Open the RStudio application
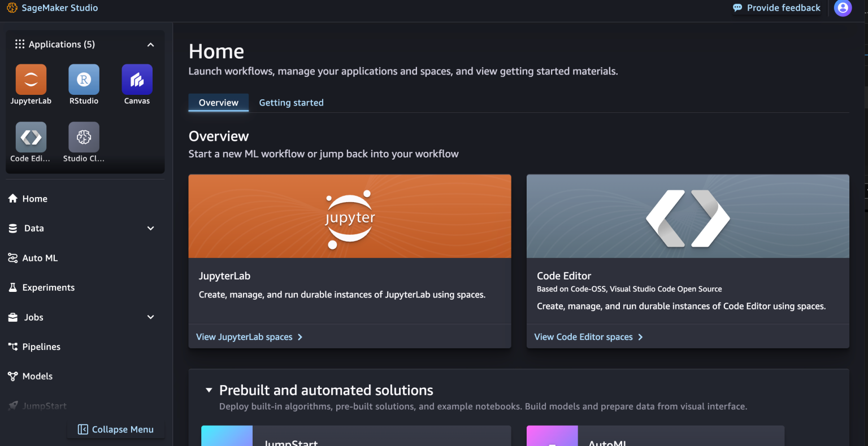Viewport: 868px width, 446px height. pyautogui.click(x=84, y=80)
